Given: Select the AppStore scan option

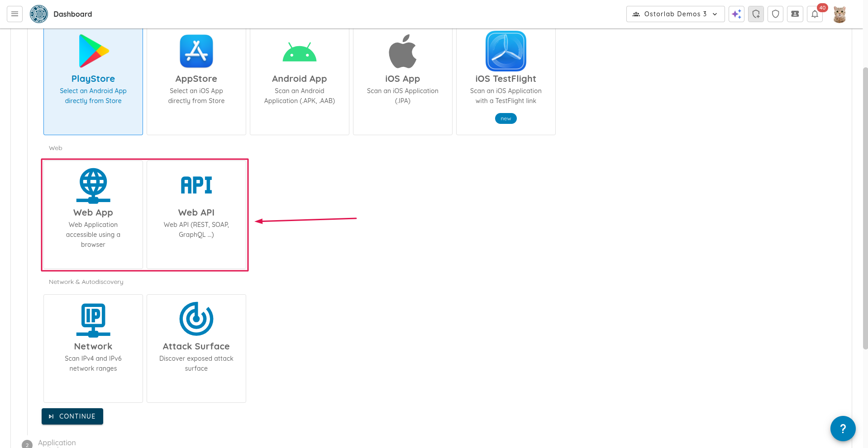Looking at the screenshot, I should click(196, 81).
